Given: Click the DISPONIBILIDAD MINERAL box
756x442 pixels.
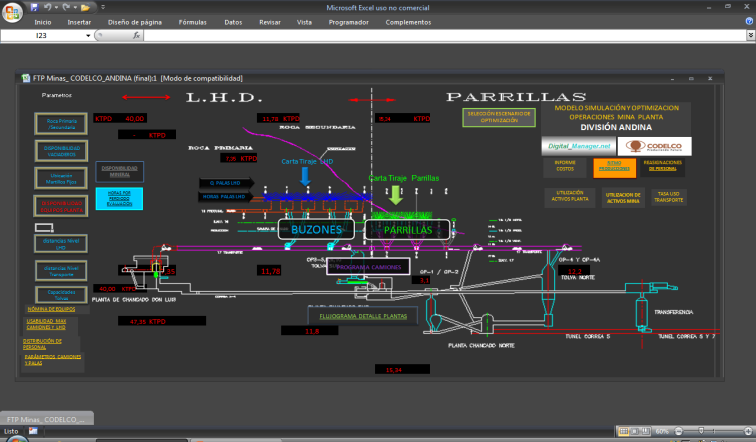Looking at the screenshot, I should pyautogui.click(x=120, y=172).
